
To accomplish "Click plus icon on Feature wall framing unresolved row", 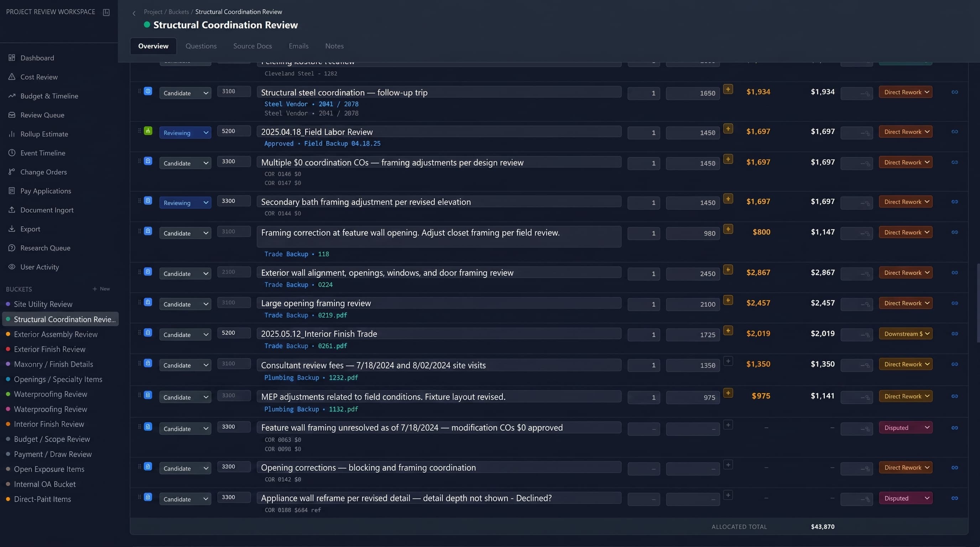I will pyautogui.click(x=728, y=425).
